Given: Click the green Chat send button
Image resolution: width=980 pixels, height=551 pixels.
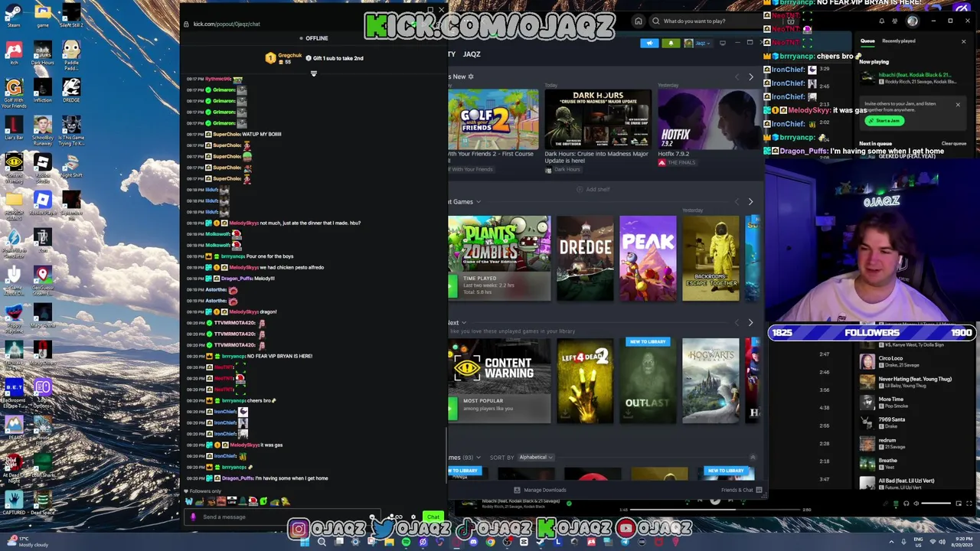Looking at the screenshot, I should click(x=433, y=517).
